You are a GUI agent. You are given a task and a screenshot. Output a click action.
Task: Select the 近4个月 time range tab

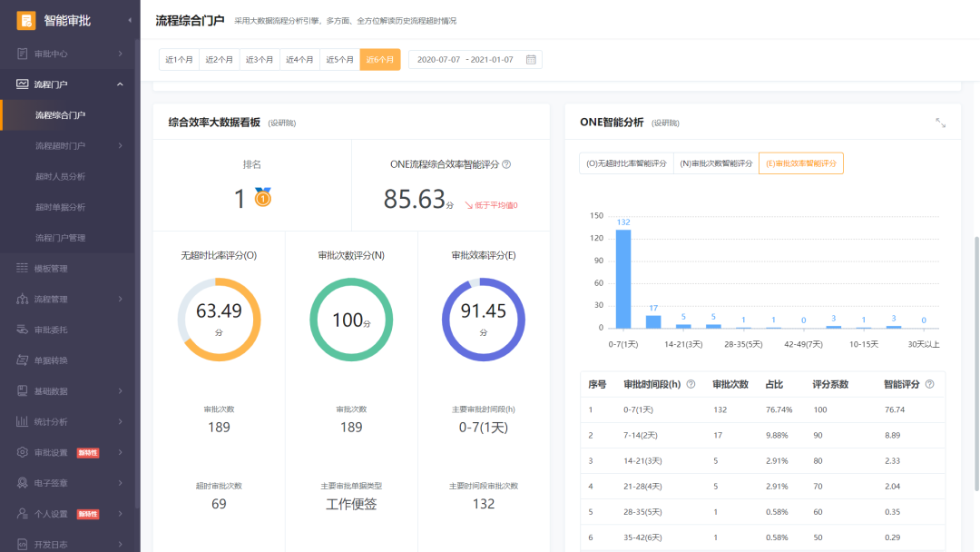(300, 59)
